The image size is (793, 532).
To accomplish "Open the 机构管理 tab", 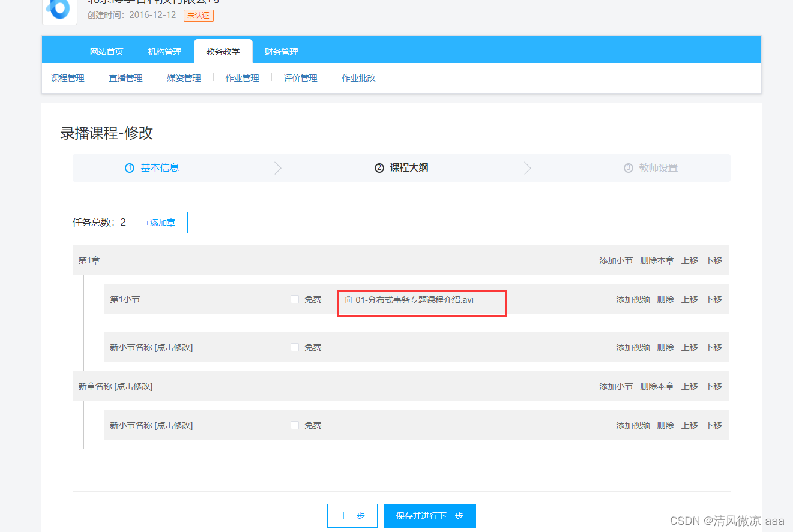I will click(165, 52).
